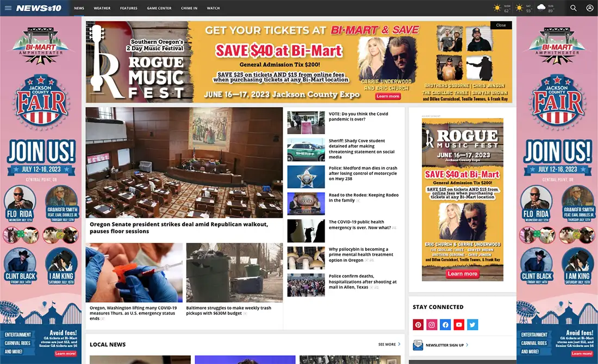This screenshot has width=598, height=364.
Task: Click the Stay Connected heading
Action: pyautogui.click(x=438, y=307)
